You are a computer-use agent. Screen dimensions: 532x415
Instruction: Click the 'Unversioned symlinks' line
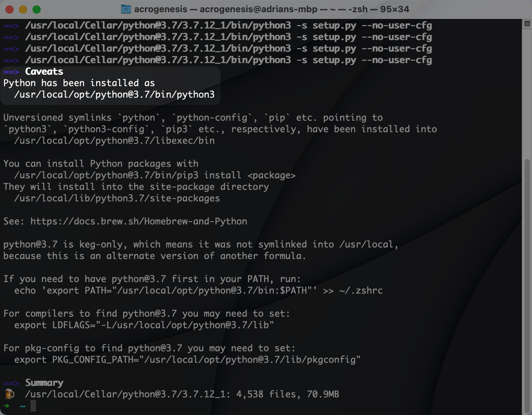point(193,118)
